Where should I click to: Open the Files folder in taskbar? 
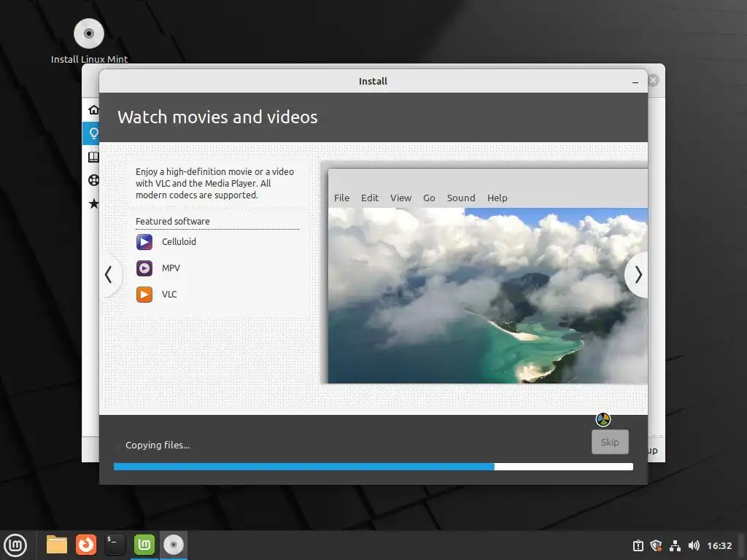[57, 545]
